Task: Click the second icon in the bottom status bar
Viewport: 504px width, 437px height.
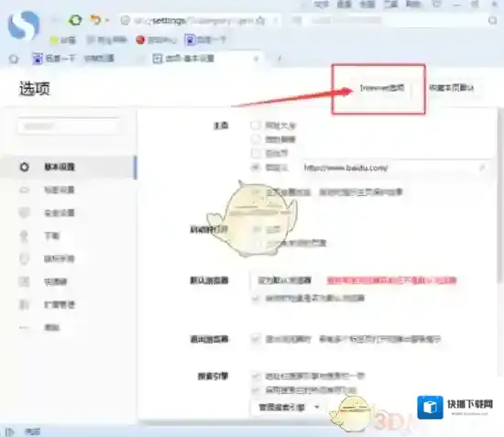Action: point(33,432)
